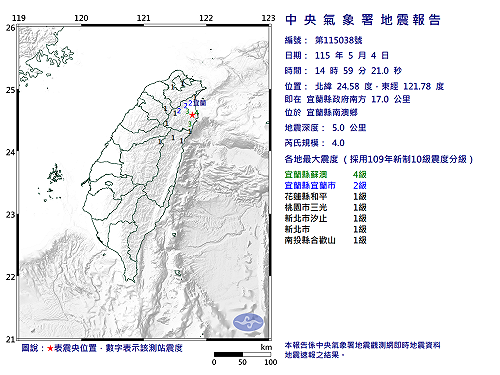Click the green row 宜蘭縣蘇澳 4級
This screenshot has width=500, height=375.
tap(326, 174)
